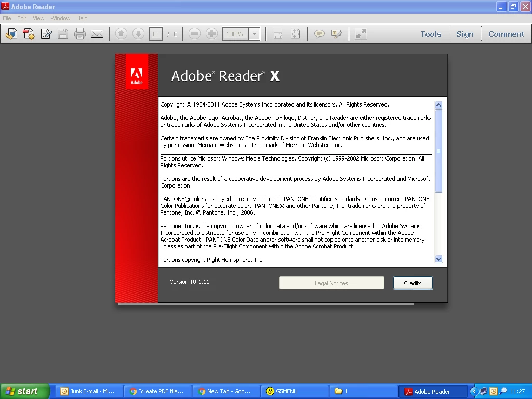Click the fit width scrolling icon
This screenshot has height=399, width=532.
point(278,34)
